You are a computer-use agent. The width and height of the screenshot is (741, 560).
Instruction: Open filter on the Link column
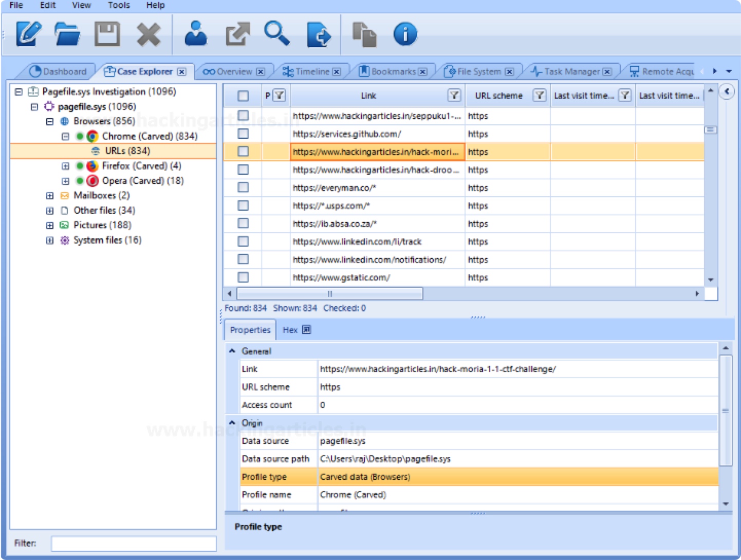point(454,95)
